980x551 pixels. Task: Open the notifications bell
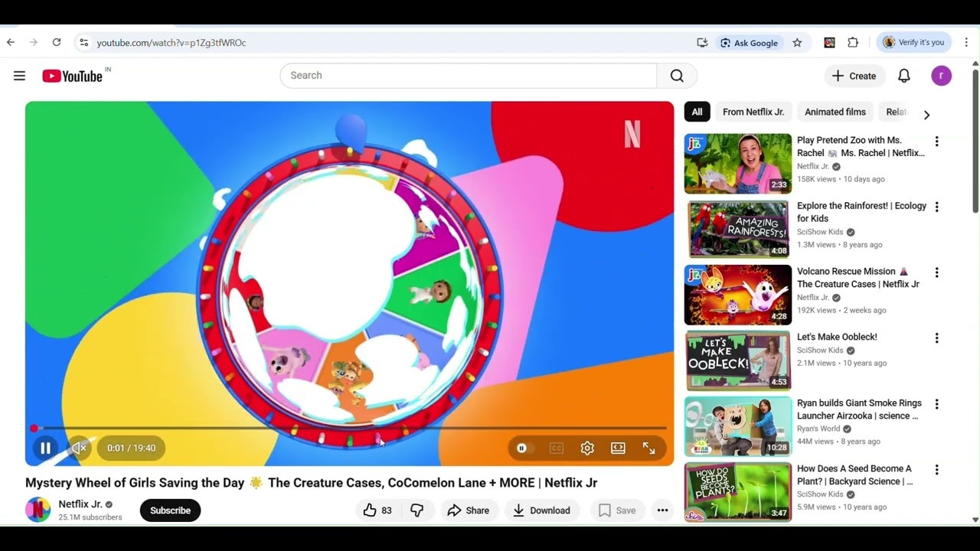(904, 76)
